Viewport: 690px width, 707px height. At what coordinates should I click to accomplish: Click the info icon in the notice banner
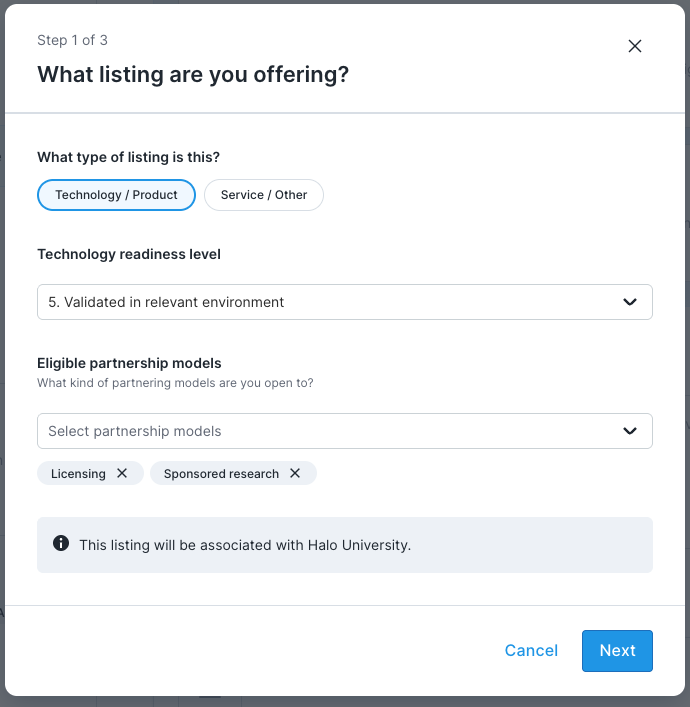click(61, 544)
